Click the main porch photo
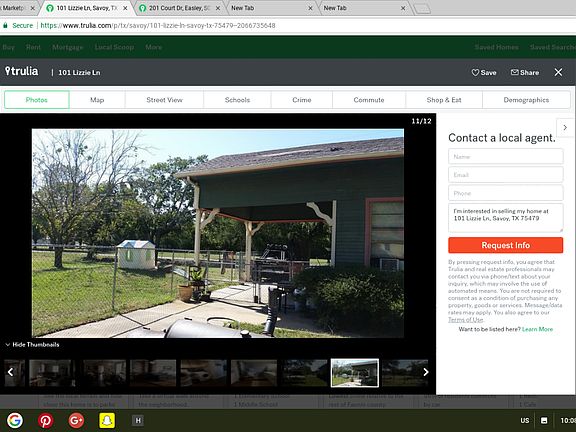 click(218, 233)
